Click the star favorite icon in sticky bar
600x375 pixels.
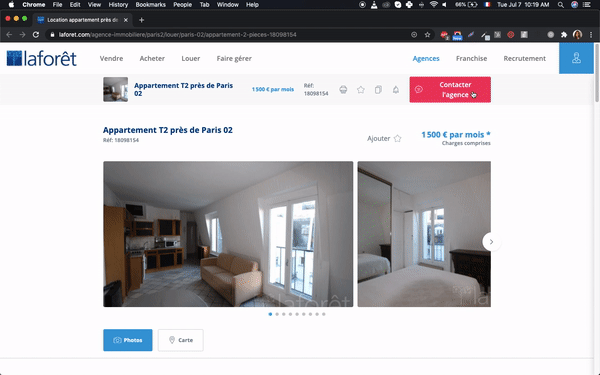360,90
